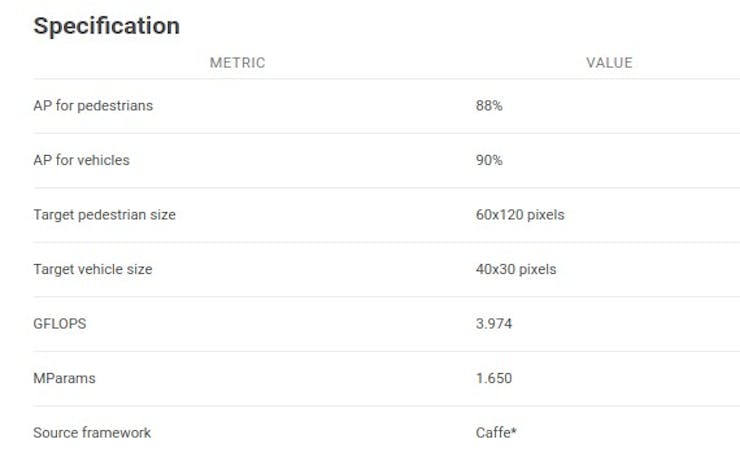This screenshot has width=740, height=452.
Task: Select the Target pedestrian size label
Action: [104, 215]
